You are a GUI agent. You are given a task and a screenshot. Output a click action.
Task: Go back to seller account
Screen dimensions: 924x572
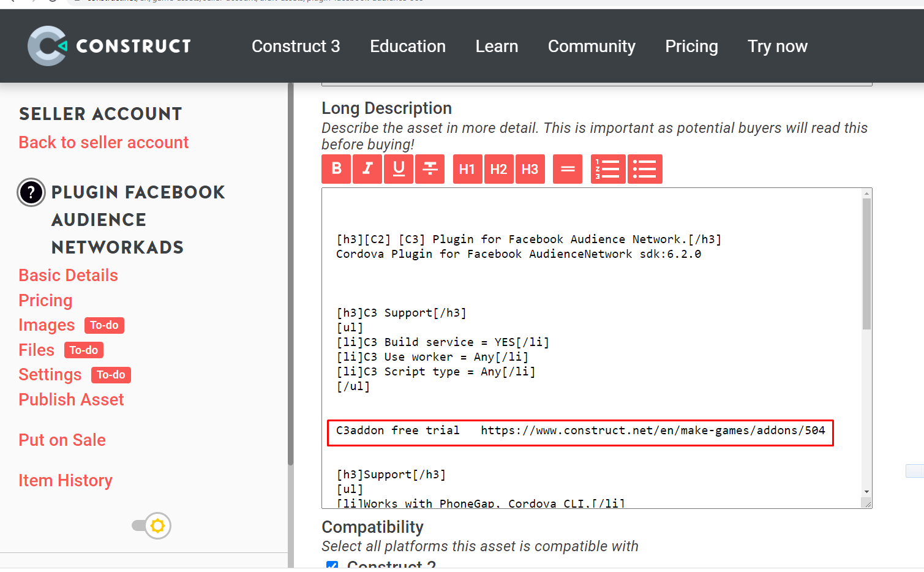[x=103, y=143]
